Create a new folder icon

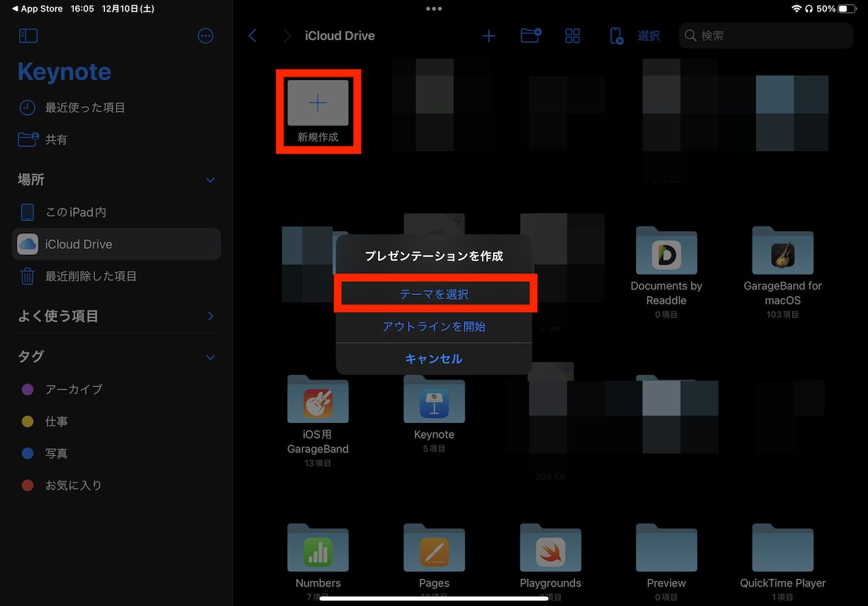point(531,36)
